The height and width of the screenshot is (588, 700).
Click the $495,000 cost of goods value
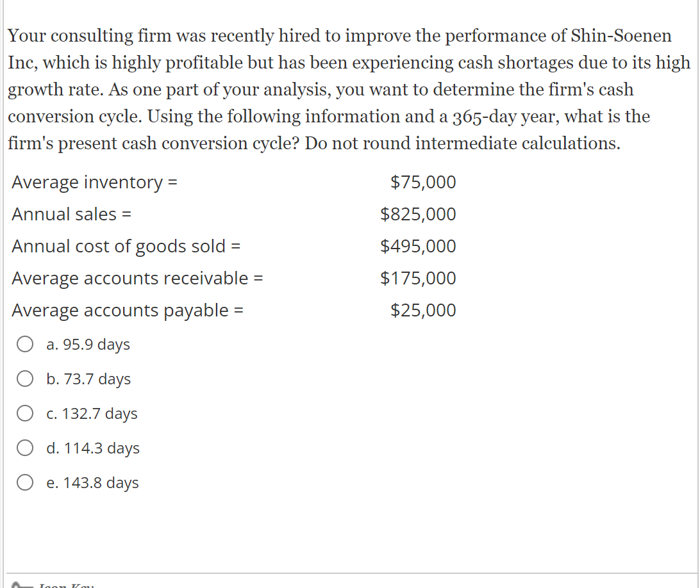[418, 247]
